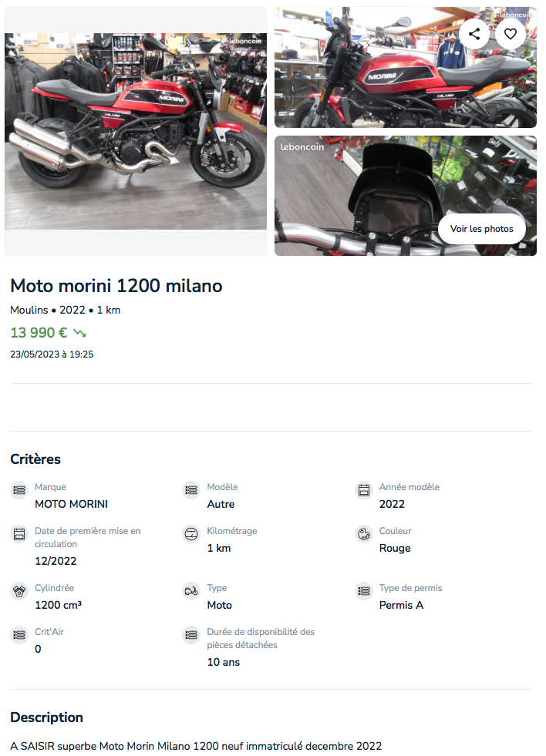Viewport: 546px width, 756px height.
Task: Click the price drop arrow icon
Action: click(79, 333)
